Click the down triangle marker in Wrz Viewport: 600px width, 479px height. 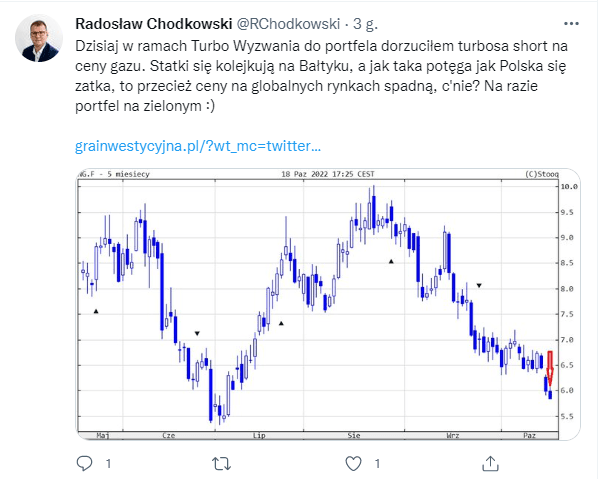[479, 285]
